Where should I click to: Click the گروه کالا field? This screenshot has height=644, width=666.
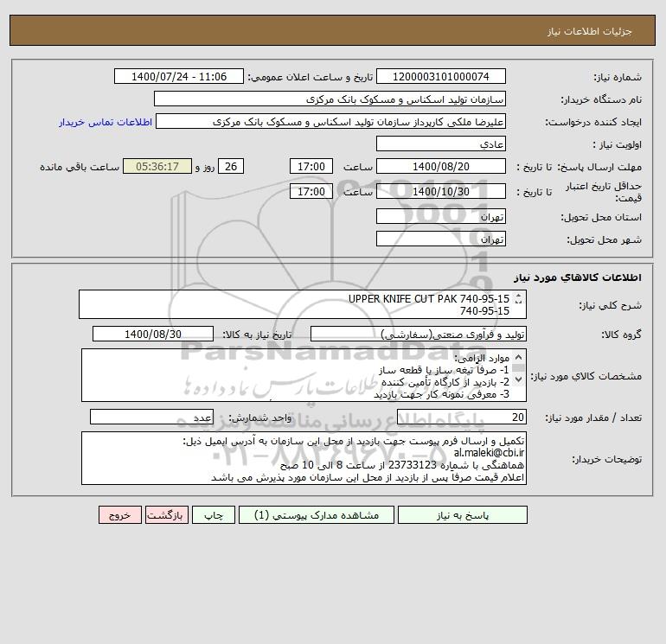coord(419,334)
